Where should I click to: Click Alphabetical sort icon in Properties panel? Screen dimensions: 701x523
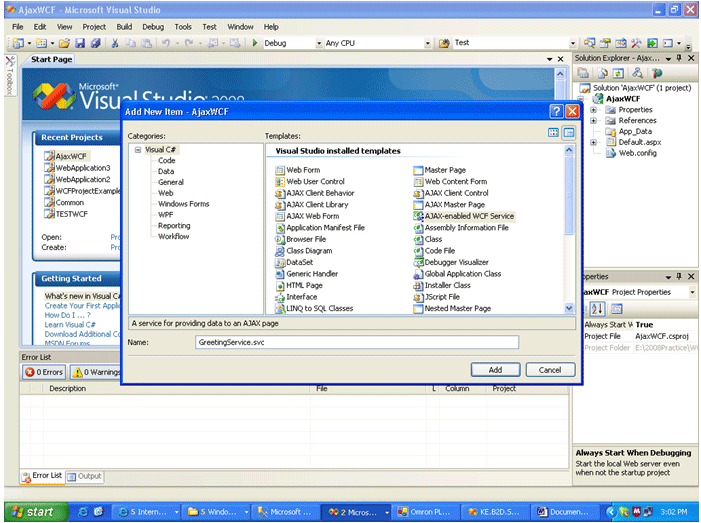pos(597,308)
